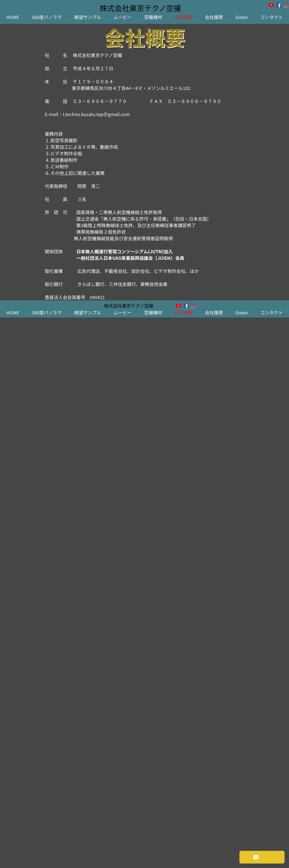
Task: Open コンタクト in footer navigation
Action: [x=271, y=313]
